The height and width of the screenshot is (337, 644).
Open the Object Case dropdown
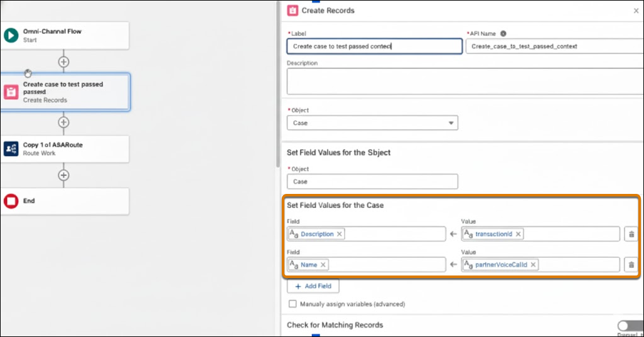coord(372,123)
